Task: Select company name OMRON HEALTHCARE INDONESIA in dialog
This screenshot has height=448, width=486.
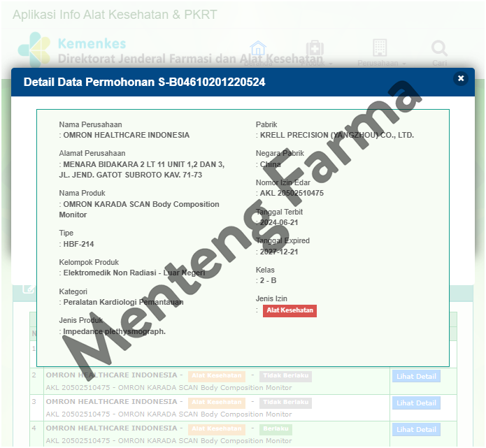Action: coord(126,135)
